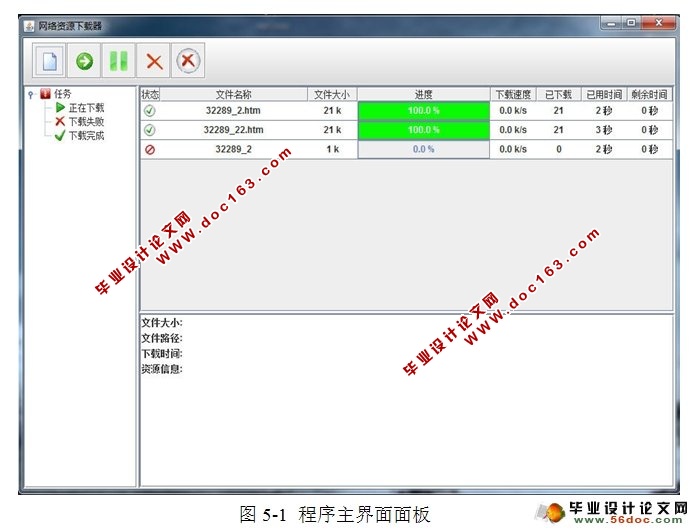Click the 状态 column header
The height and width of the screenshot is (530, 698).
coord(150,94)
